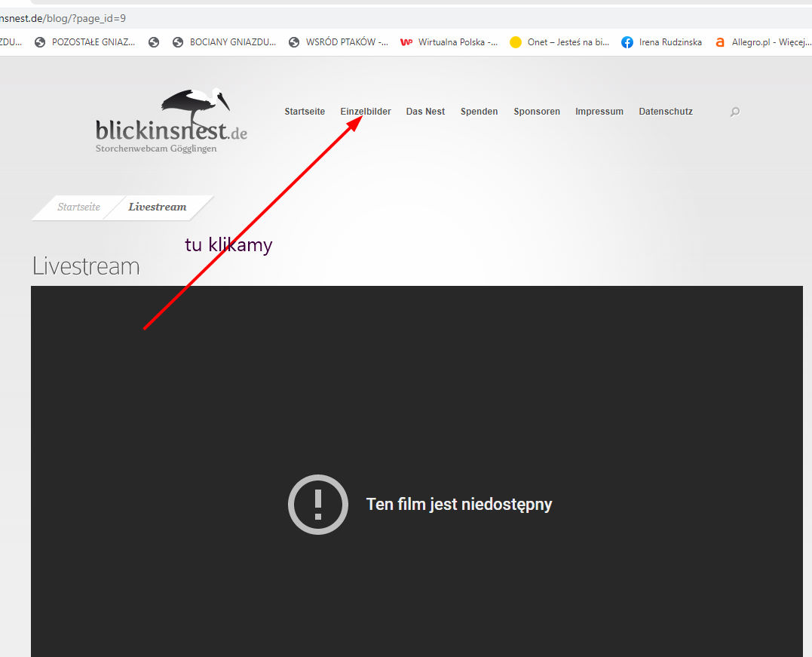
Task: Open the Spenden menu item
Action: coord(479,112)
